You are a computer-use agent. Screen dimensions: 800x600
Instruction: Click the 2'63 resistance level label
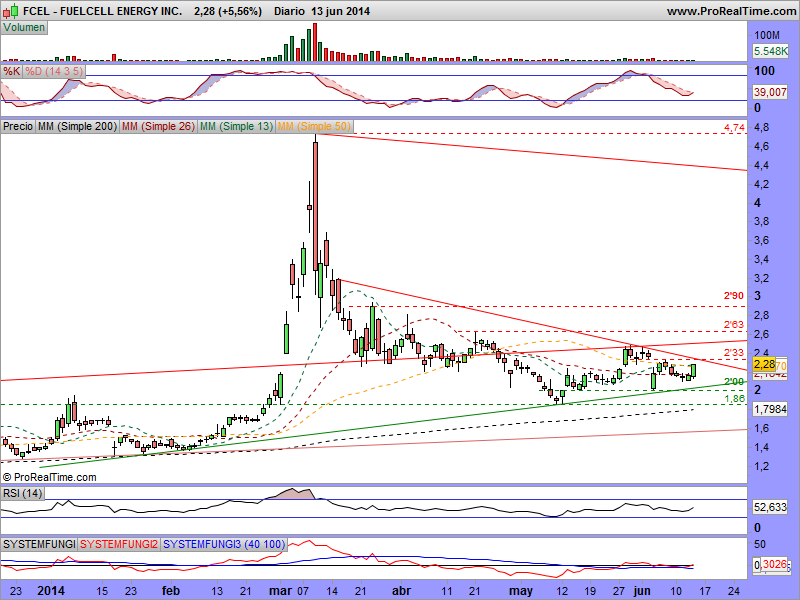coord(734,325)
